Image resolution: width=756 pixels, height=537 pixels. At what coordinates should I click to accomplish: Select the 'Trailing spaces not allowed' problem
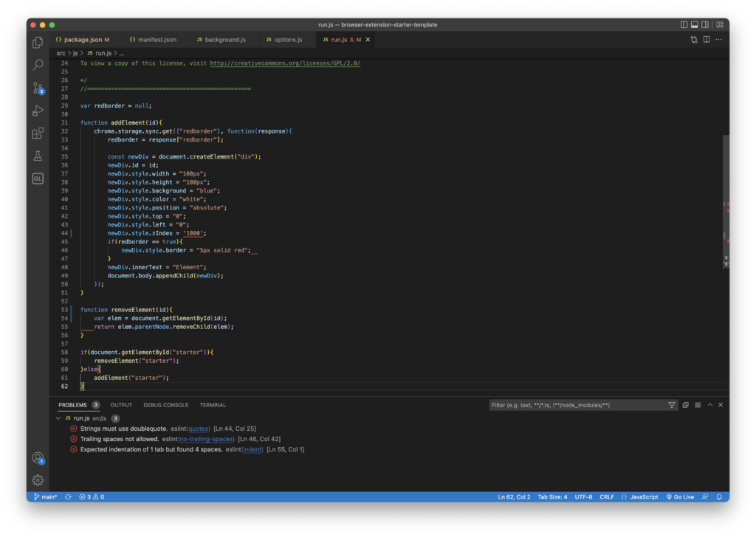click(x=390, y=439)
